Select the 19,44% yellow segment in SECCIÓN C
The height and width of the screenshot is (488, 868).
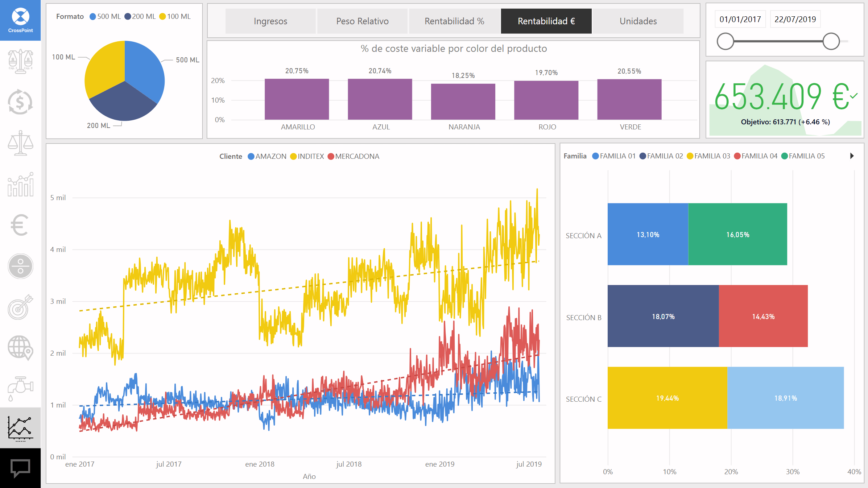pos(667,398)
